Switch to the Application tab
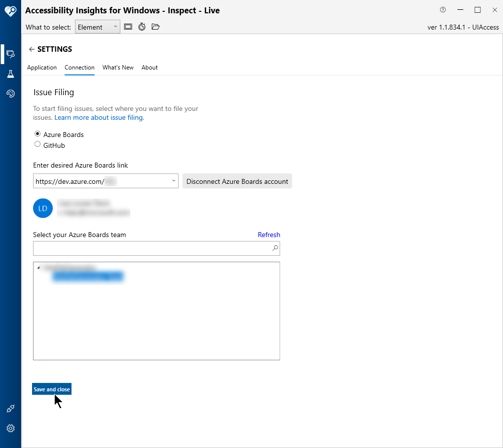 (42, 68)
